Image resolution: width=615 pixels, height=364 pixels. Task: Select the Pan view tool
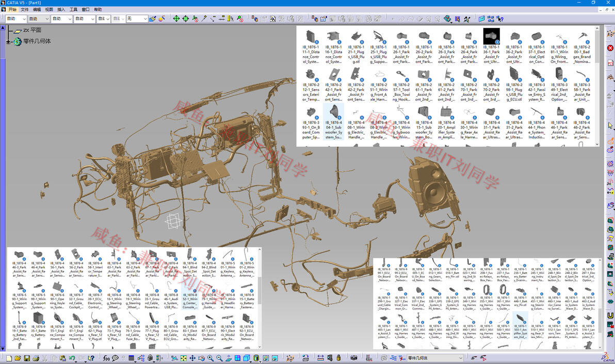[x=192, y=358]
